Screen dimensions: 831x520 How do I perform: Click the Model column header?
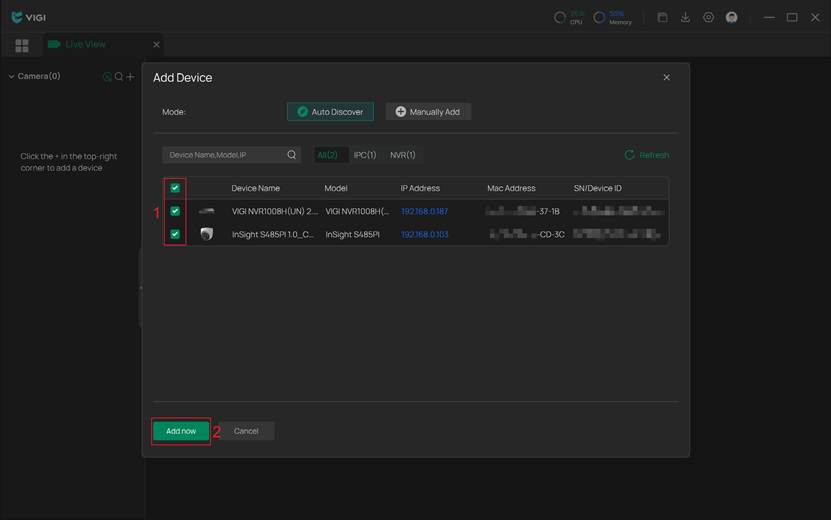pos(335,188)
